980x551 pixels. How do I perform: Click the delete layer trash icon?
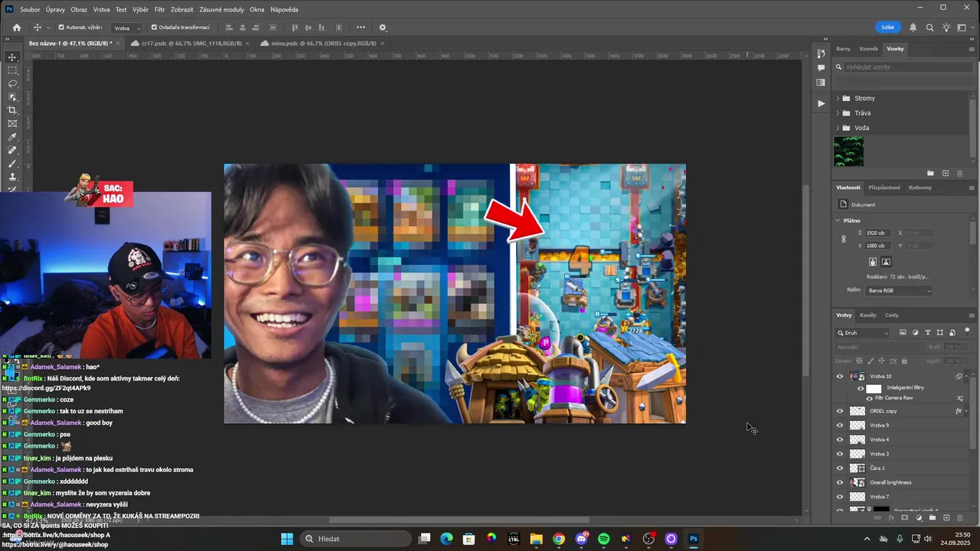pos(960,518)
